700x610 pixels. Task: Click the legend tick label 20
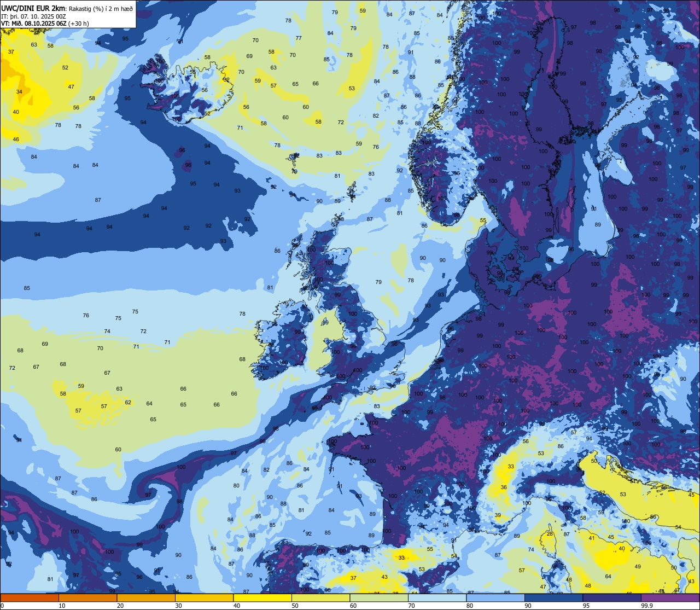(120, 606)
